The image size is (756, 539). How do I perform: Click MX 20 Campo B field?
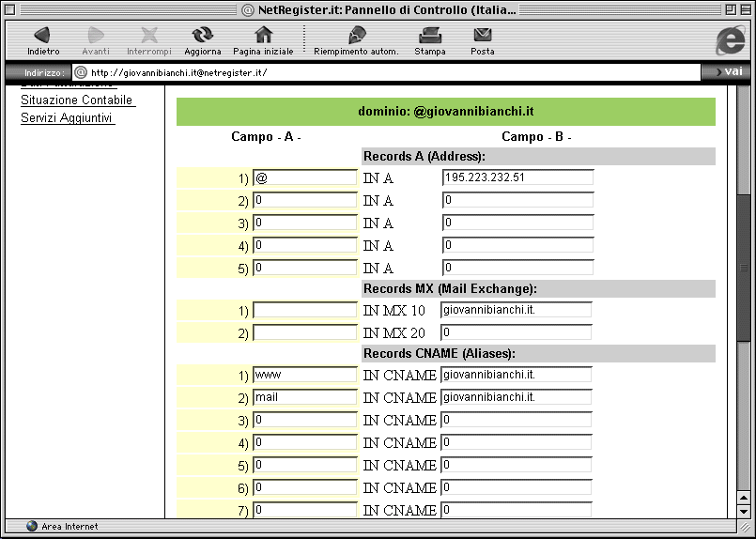tap(517, 332)
